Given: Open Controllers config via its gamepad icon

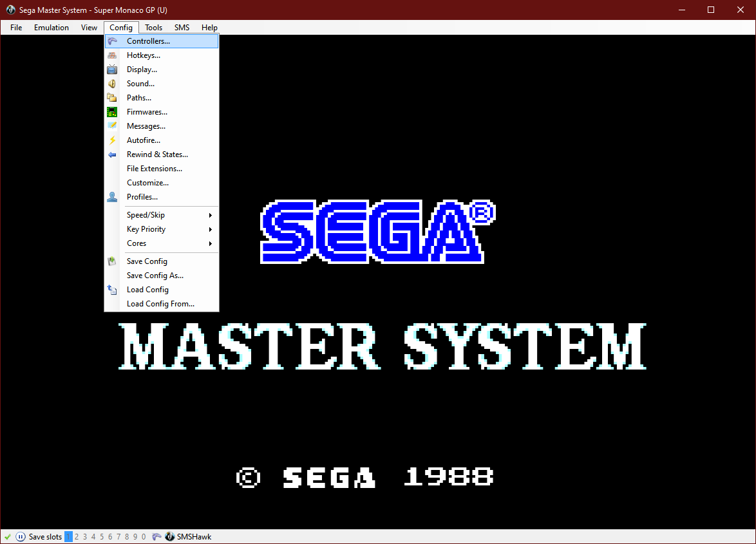Looking at the screenshot, I should 112,41.
